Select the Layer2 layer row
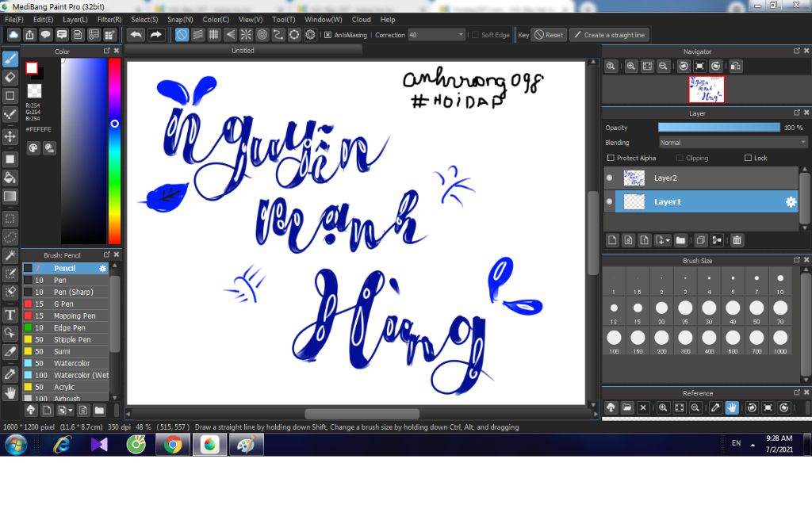The height and width of the screenshot is (524, 812). (701, 178)
